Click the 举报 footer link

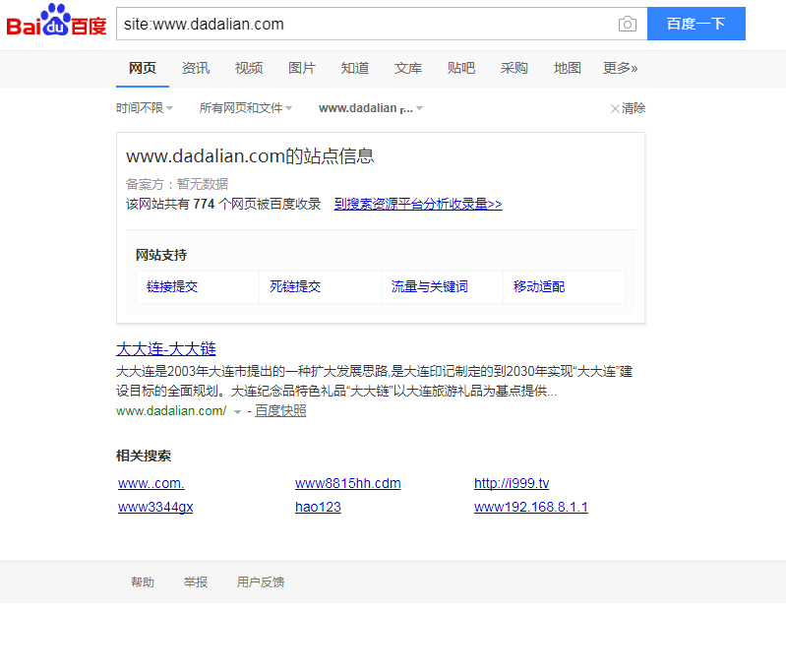[x=196, y=582]
